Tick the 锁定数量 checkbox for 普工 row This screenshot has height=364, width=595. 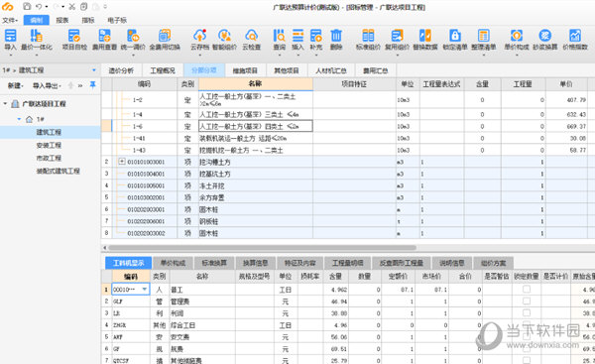coord(527,290)
